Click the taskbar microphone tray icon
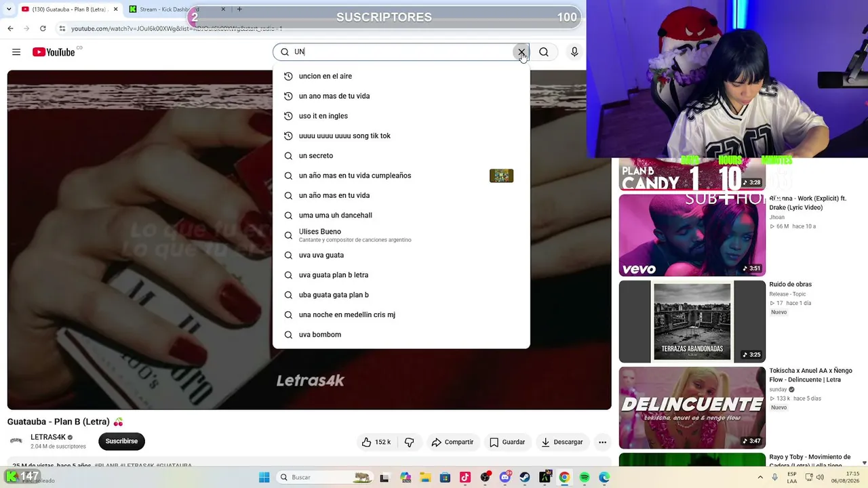This screenshot has width=868, height=488. pos(775,477)
